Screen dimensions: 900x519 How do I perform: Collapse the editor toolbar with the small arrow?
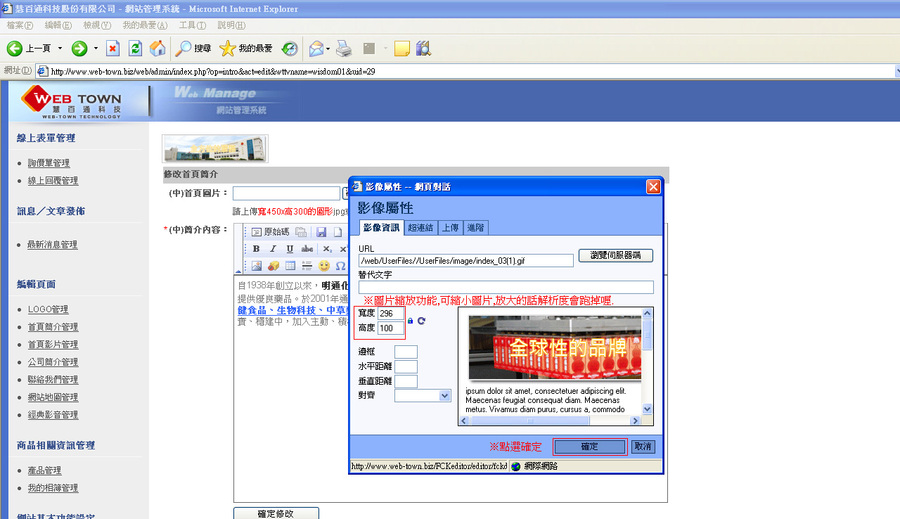click(238, 271)
